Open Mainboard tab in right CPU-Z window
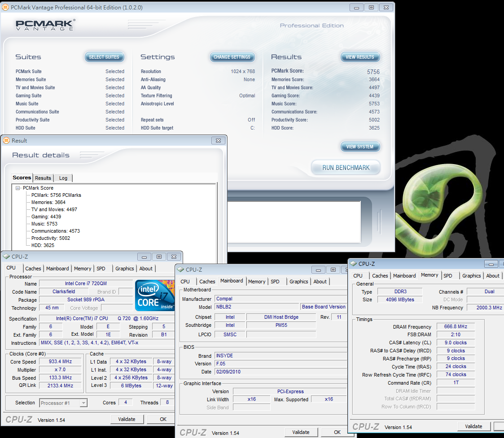 pyautogui.click(x=404, y=276)
